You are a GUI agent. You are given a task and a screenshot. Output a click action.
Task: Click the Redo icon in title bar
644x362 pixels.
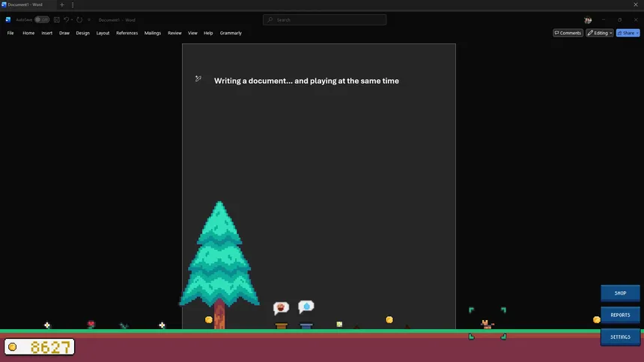coord(79,19)
